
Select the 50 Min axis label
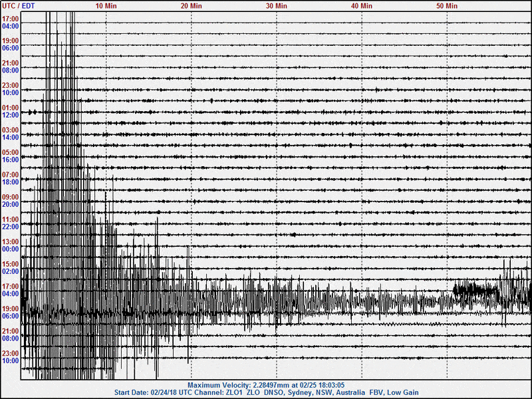(x=447, y=6)
